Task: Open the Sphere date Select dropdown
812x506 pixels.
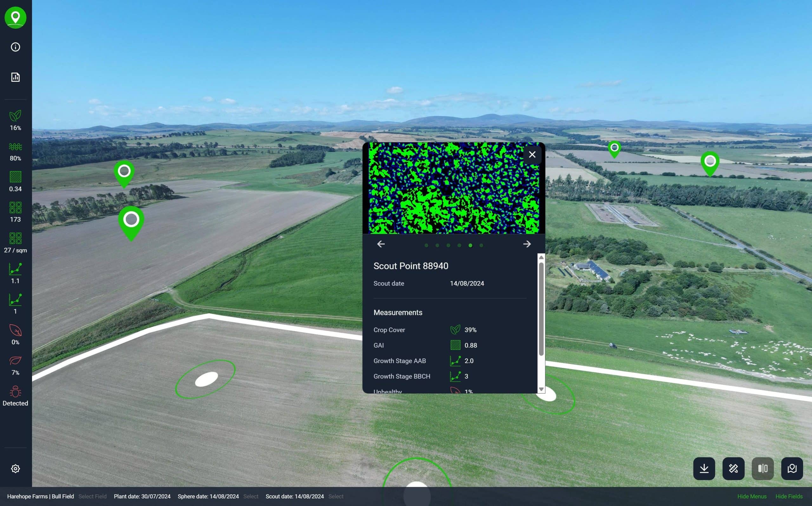Action: (251, 496)
